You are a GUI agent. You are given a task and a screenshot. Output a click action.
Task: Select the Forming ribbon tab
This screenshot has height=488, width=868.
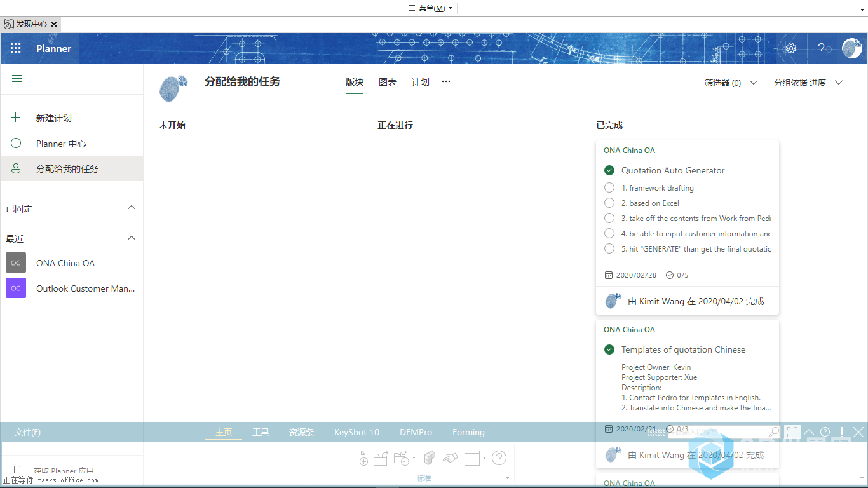pyautogui.click(x=468, y=432)
